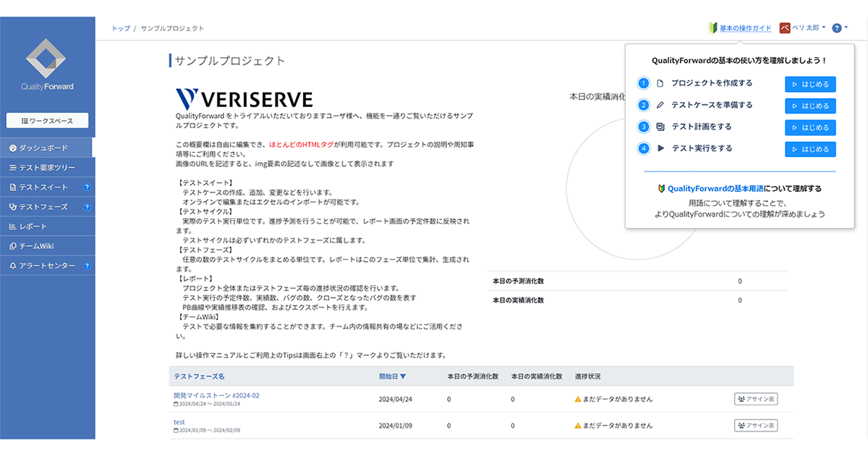The height and width of the screenshot is (456, 868).
Task: Follow the トップ breadcrumb link
Action: point(121,28)
